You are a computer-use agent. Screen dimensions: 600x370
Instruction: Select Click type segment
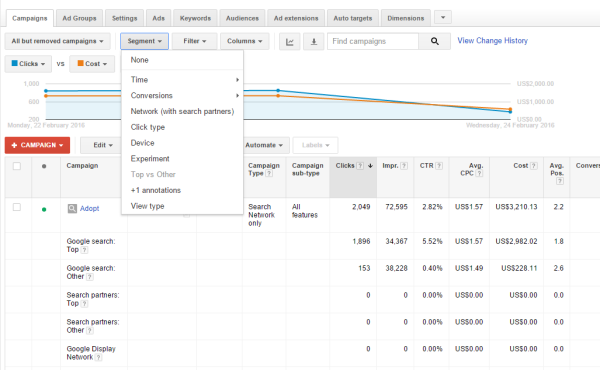point(183,127)
